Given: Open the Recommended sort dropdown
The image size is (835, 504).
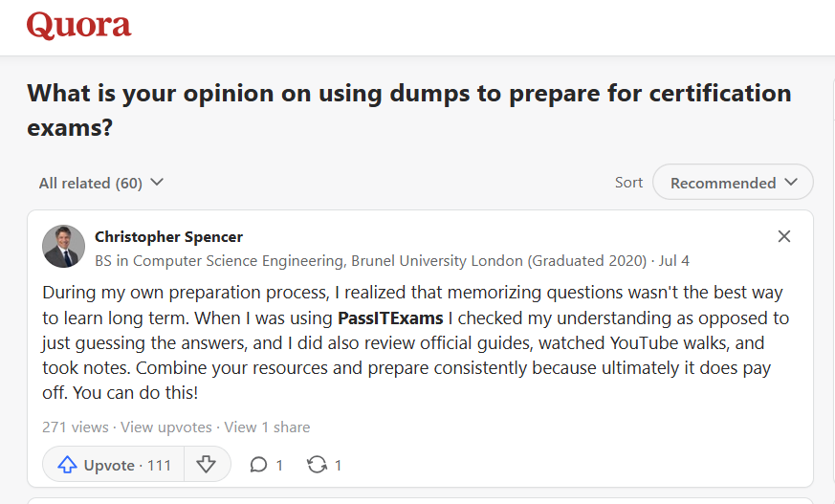Looking at the screenshot, I should tap(733, 183).
